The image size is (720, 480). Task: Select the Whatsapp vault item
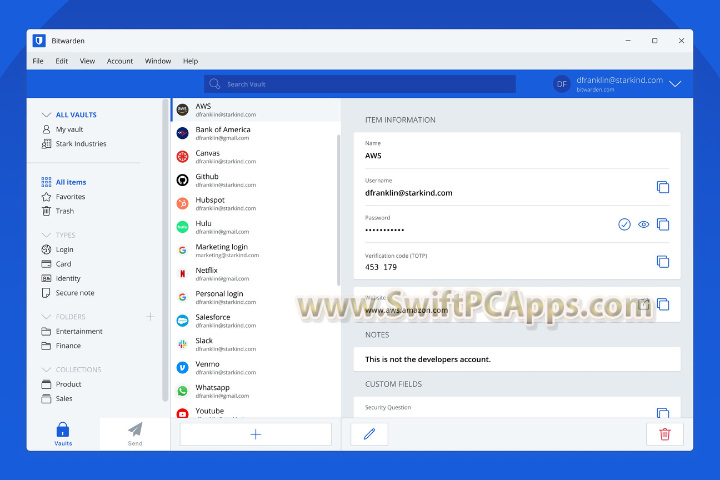[x=255, y=391]
